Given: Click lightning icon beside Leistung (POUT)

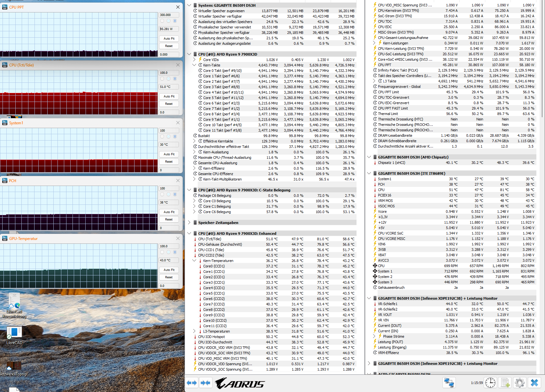Looking at the screenshot, I should tap(375, 342).
